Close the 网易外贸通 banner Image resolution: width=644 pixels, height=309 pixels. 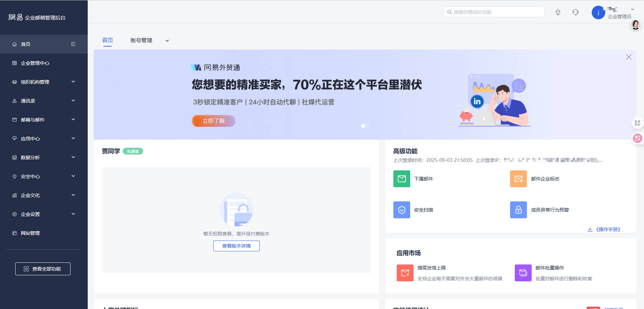pyautogui.click(x=629, y=57)
